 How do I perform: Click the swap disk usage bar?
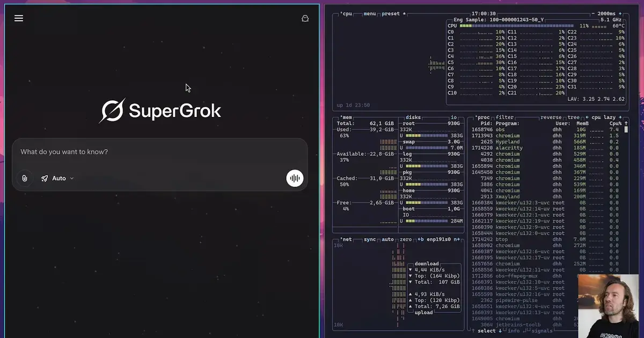click(427, 148)
